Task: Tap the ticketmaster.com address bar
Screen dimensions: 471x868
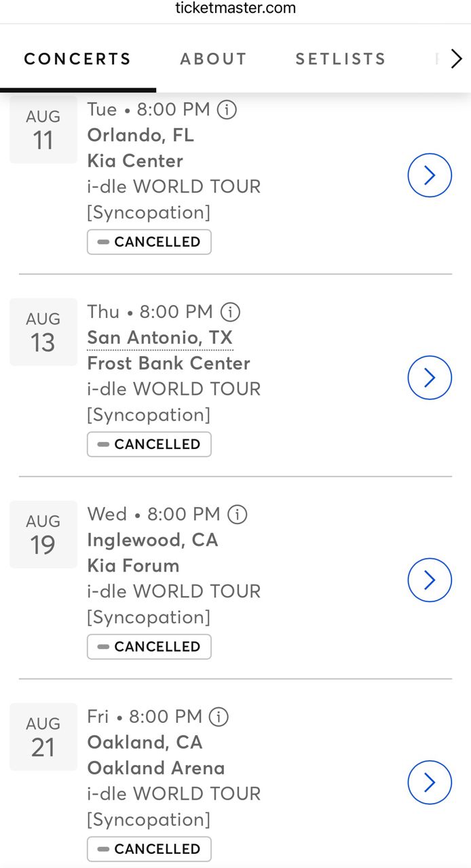Action: pyautogui.click(x=235, y=9)
